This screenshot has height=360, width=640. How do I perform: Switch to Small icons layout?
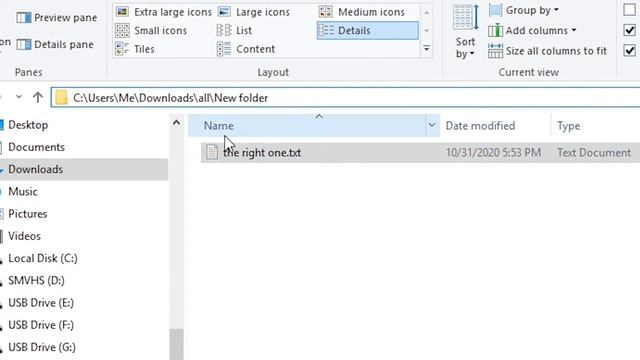(151, 30)
